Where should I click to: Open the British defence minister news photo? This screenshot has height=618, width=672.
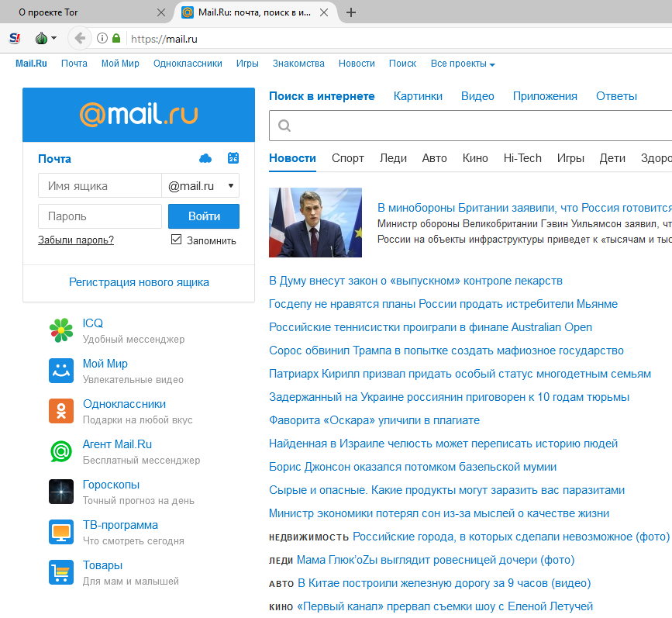coord(315,223)
